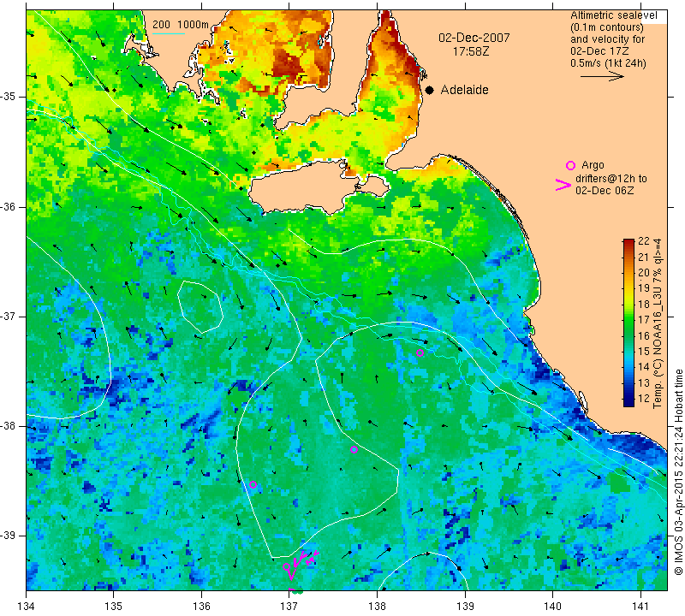Image resolution: width=685 pixels, height=616 pixels.
Task: Click the colorbar value 22
Action: (644, 241)
